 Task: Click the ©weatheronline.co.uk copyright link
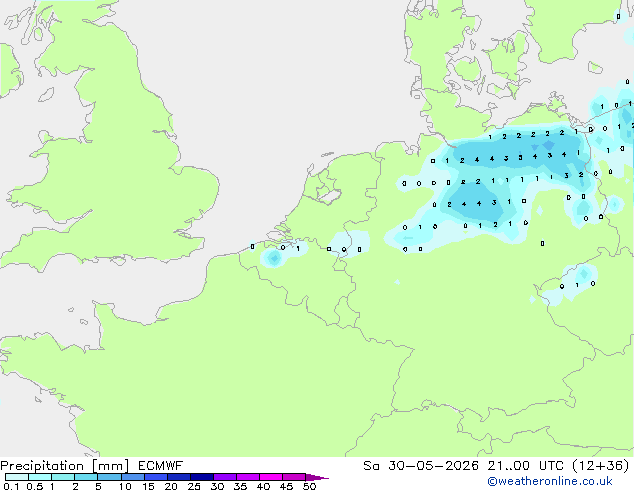[550, 481]
